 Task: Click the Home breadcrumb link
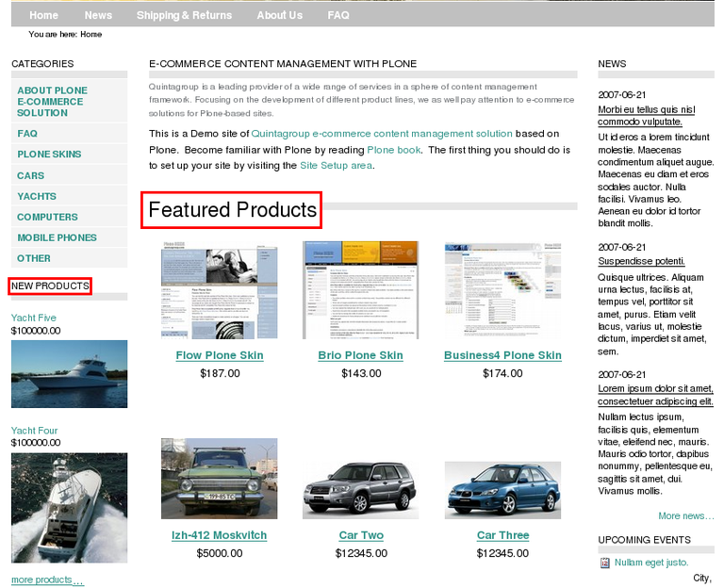(x=90, y=34)
